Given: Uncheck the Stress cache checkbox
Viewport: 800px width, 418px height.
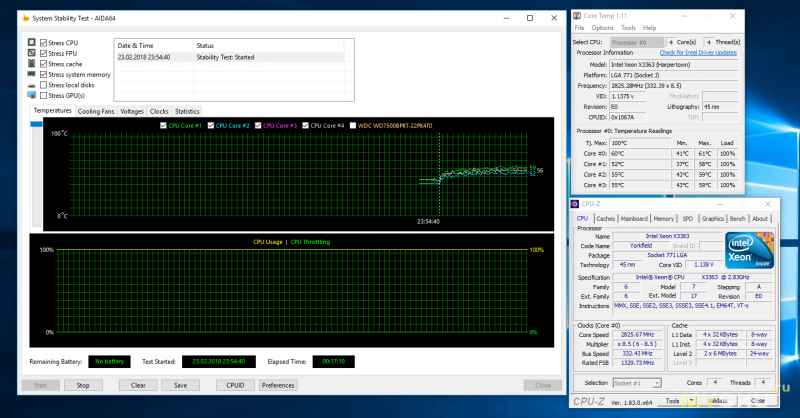Looking at the screenshot, I should (x=43, y=64).
